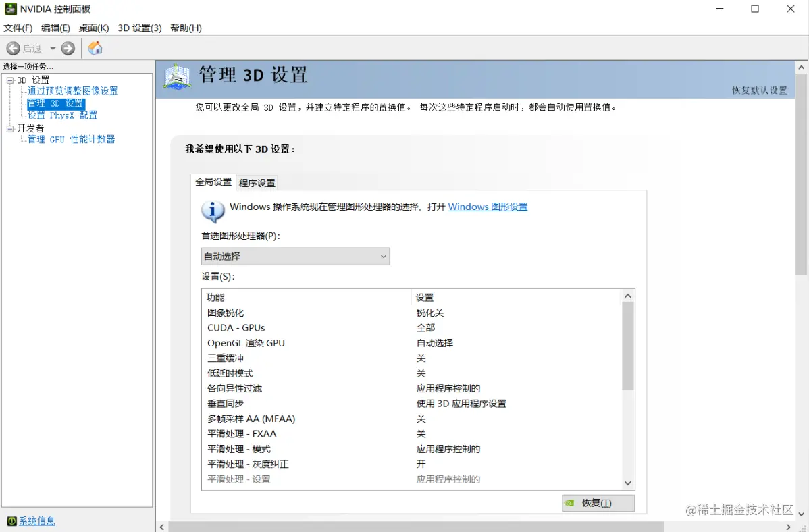
Task: Open the 文件(F) menu
Action: [18, 28]
